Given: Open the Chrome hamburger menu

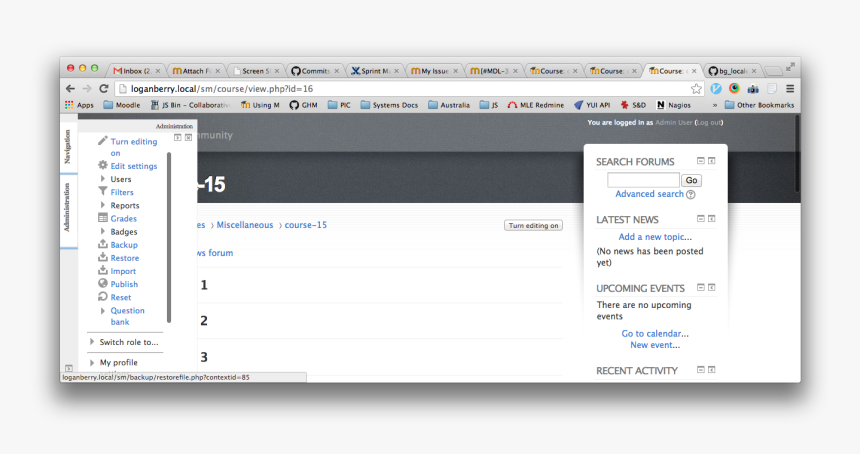Looking at the screenshot, I should (x=790, y=88).
